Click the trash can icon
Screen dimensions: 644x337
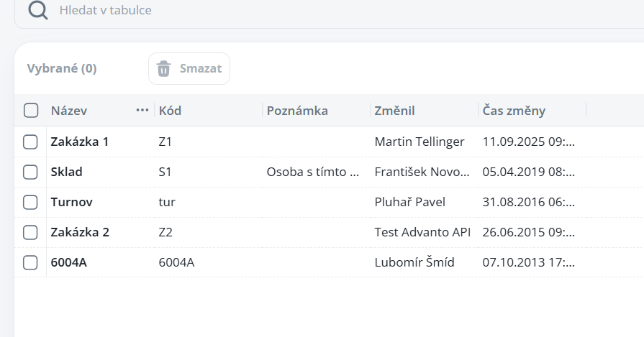tap(164, 69)
